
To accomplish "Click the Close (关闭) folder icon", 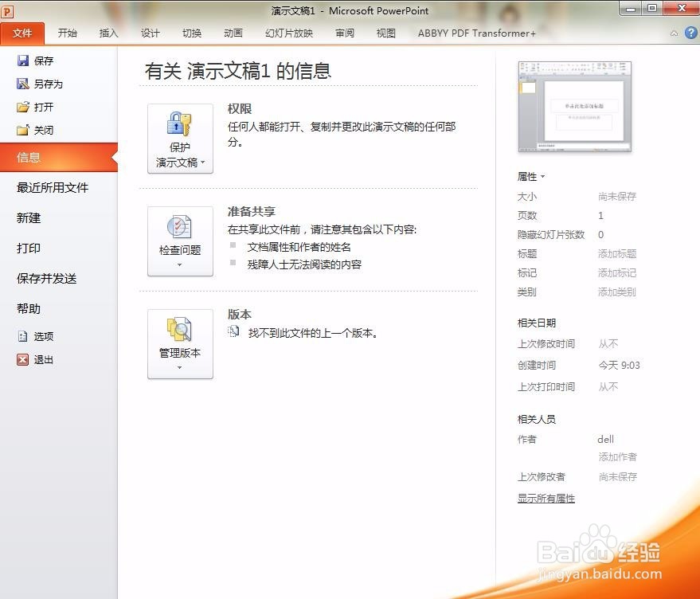I will pyautogui.click(x=23, y=130).
